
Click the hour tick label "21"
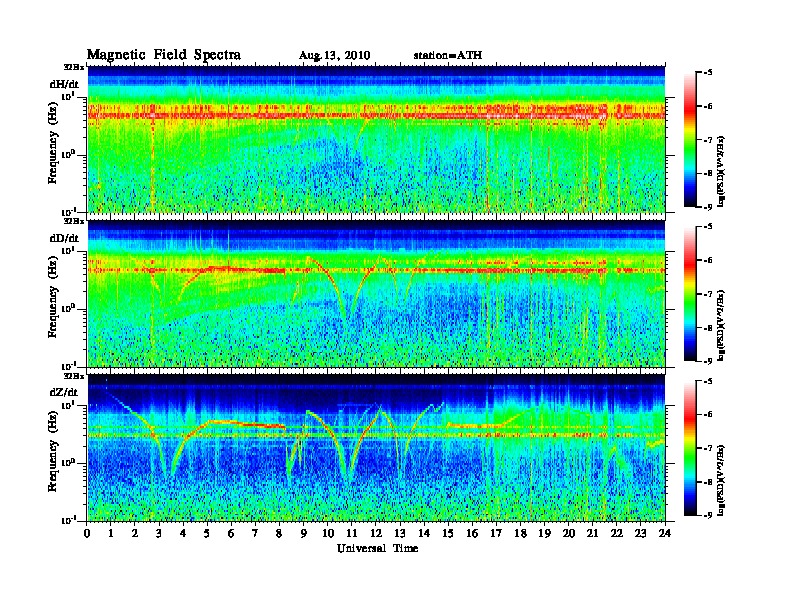(592, 533)
